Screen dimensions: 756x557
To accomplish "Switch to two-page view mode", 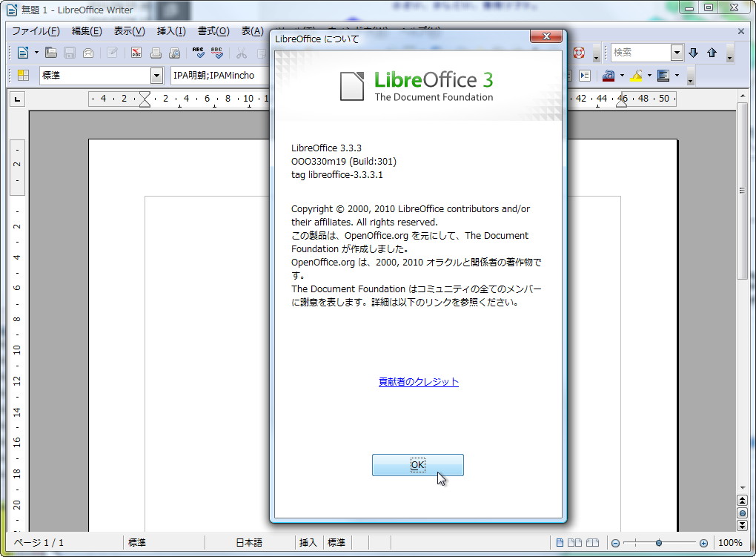I will click(x=575, y=542).
